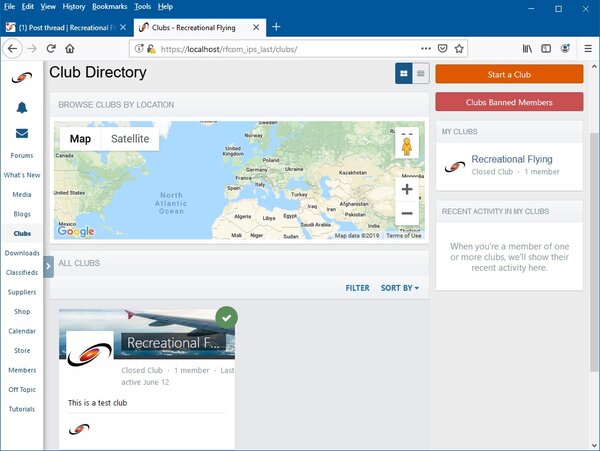Click the URL address bar
The image size is (600, 451).
[280, 48]
